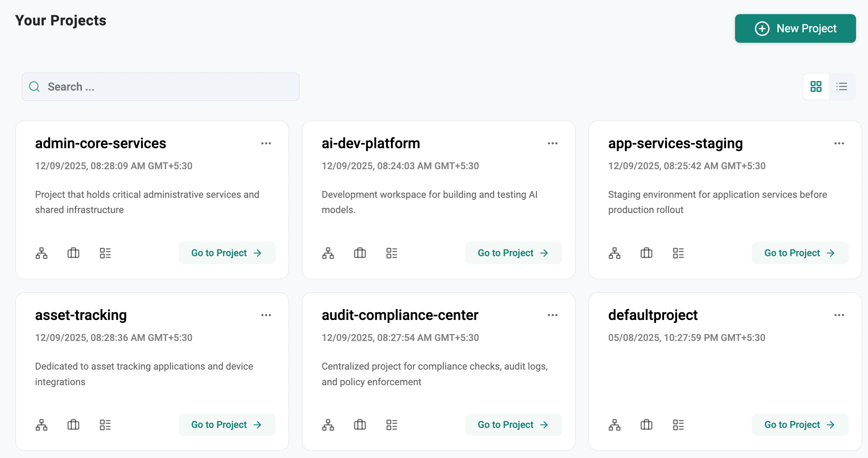Click briefcase icon on ai-dev-platform card
This screenshot has width=868, height=458.
tap(360, 253)
